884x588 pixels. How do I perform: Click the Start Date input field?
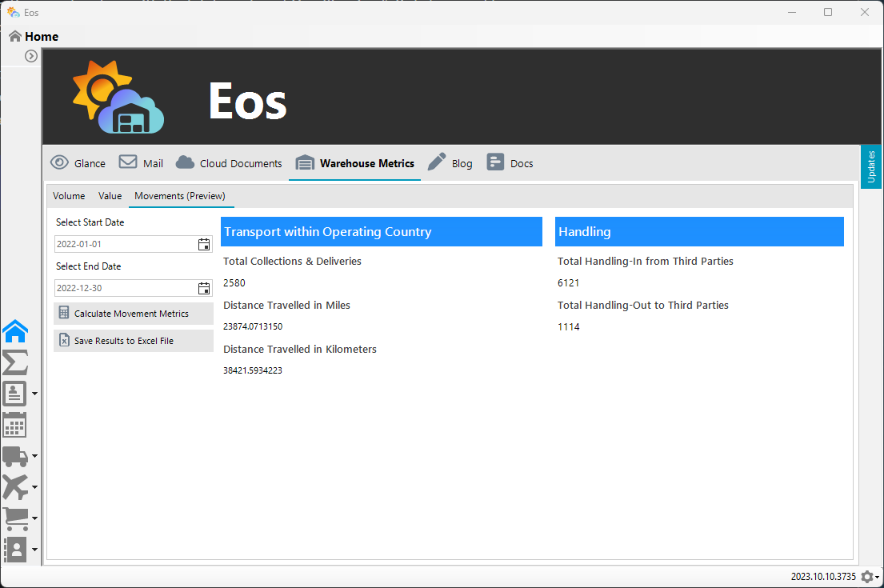coord(124,245)
